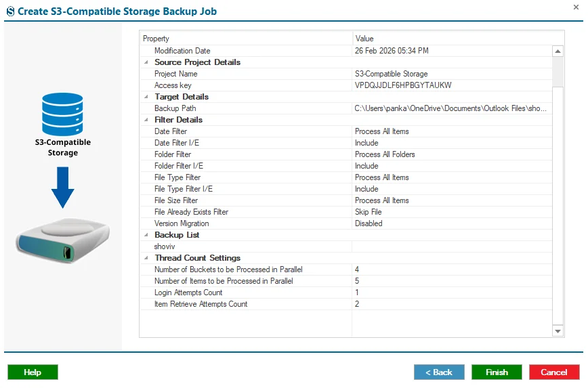
Task: Click the scrollbar down arrow
Action: coord(558,331)
